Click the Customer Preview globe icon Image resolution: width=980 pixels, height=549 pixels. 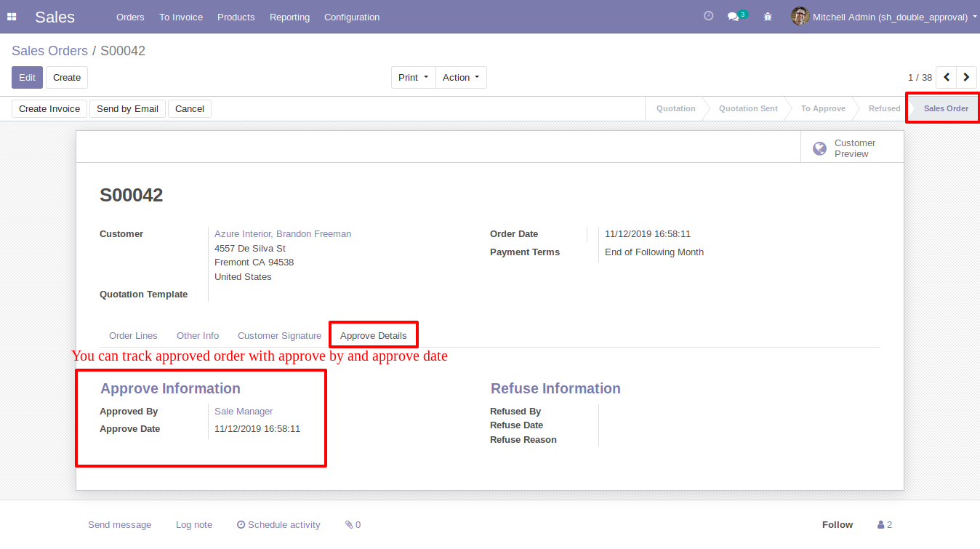(x=819, y=148)
